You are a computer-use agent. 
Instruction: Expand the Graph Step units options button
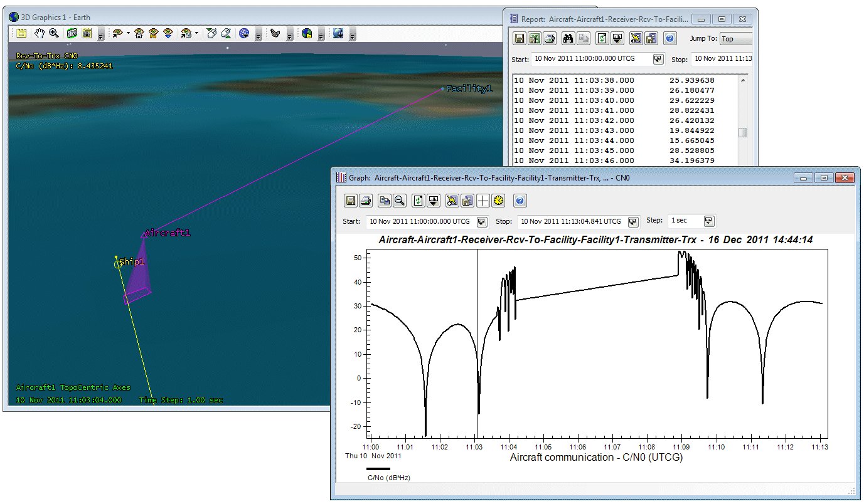tap(708, 221)
